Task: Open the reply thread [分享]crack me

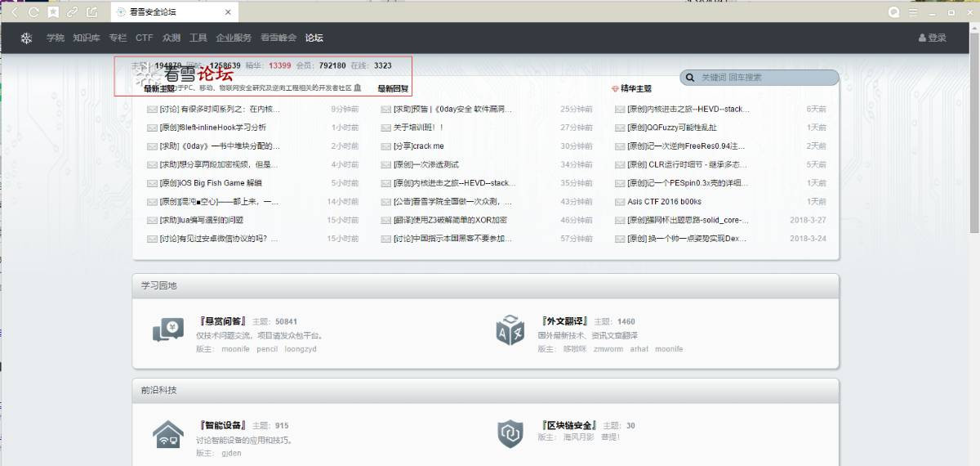Action: 419,146
